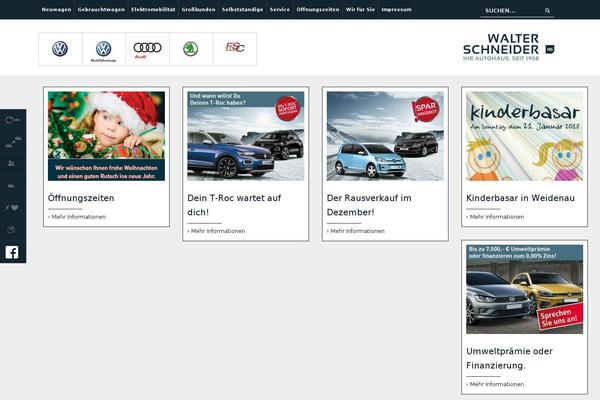Open Mehr Informationen under Kinderbasar card
The image size is (600, 400).
(495, 217)
